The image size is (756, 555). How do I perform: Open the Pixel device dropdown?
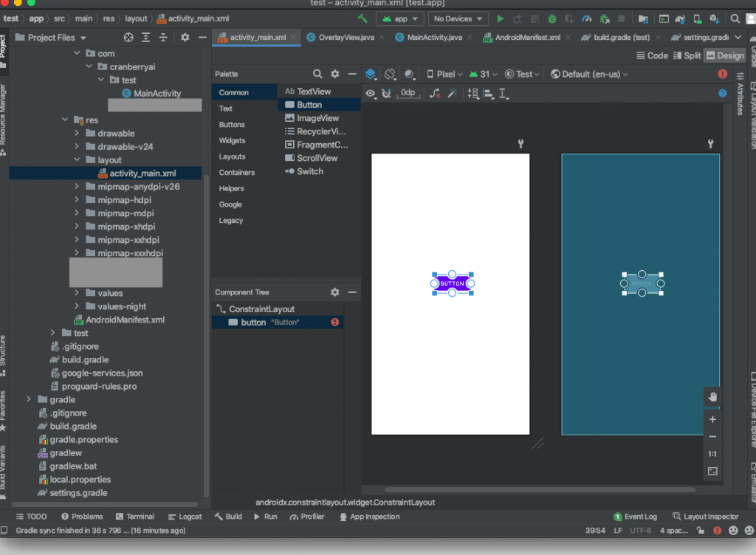[444, 75]
